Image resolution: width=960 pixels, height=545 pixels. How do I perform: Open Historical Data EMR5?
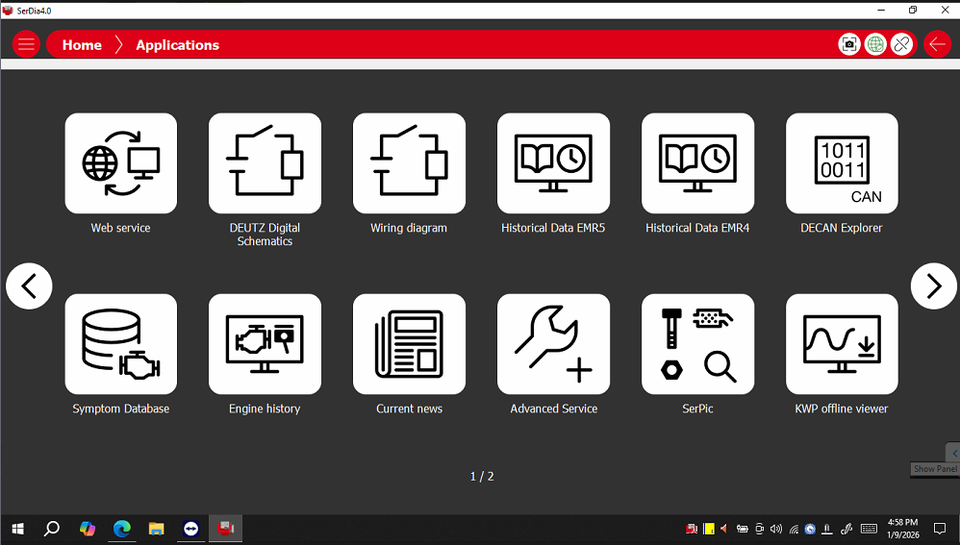click(553, 164)
